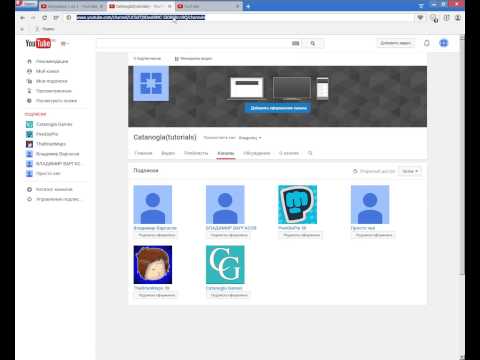Open the Менеджер видео link above the banner
480x360 pixels.
193,59
